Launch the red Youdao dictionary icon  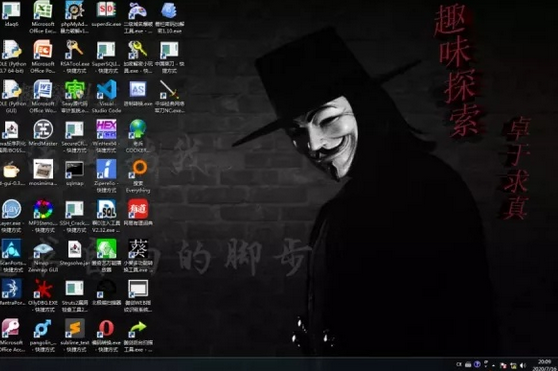point(138,213)
